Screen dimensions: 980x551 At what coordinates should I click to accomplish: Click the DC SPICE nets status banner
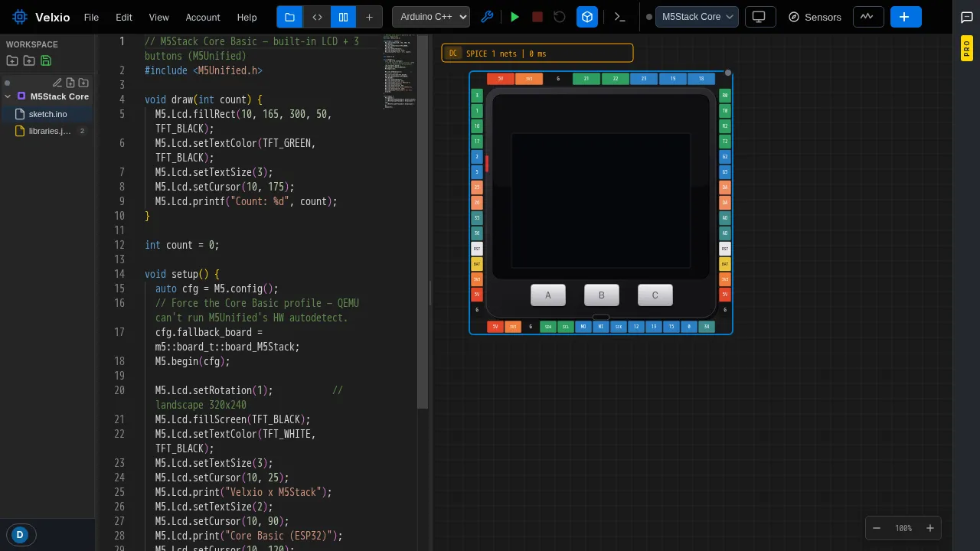coord(537,53)
